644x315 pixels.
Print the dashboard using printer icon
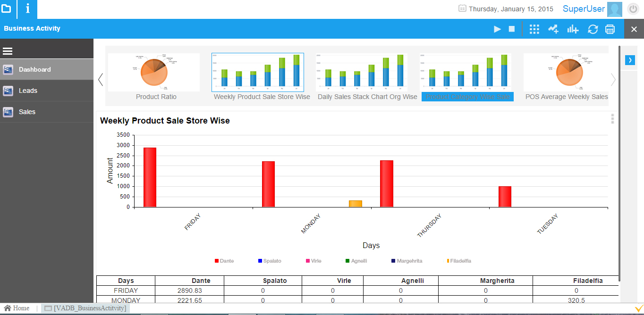pyautogui.click(x=610, y=29)
